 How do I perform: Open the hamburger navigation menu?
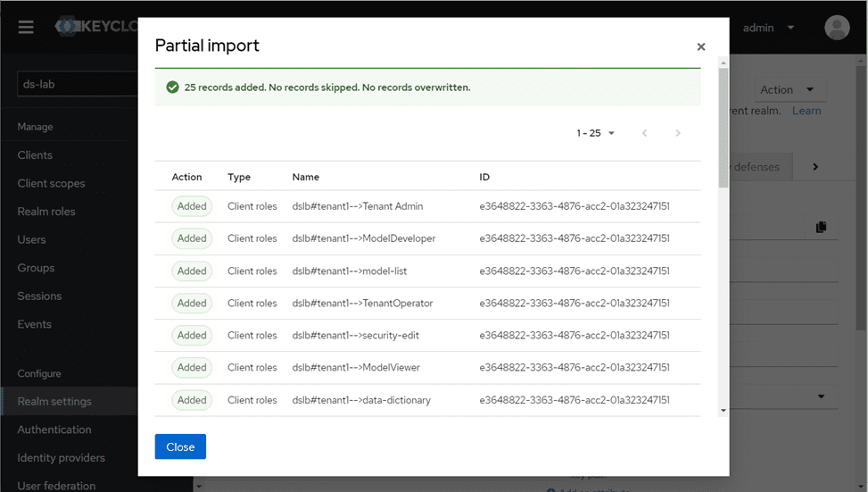click(x=26, y=28)
